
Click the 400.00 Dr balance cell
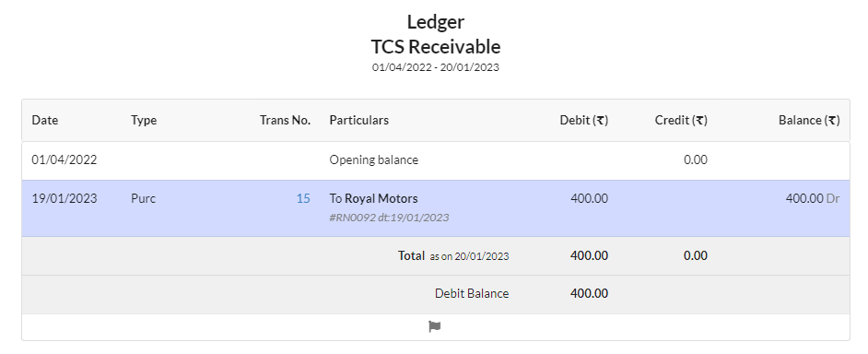point(813,198)
